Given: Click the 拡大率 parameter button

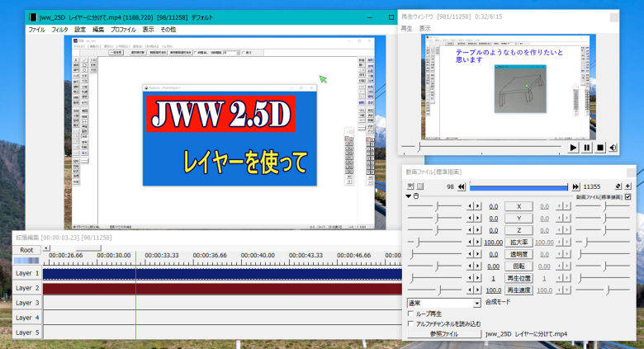Looking at the screenshot, I should click(x=519, y=243).
